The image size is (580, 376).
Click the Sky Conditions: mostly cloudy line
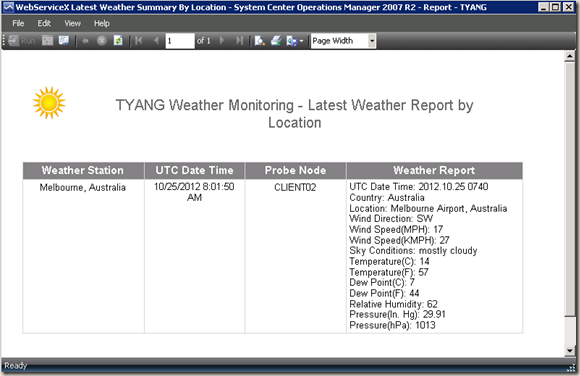coord(413,251)
